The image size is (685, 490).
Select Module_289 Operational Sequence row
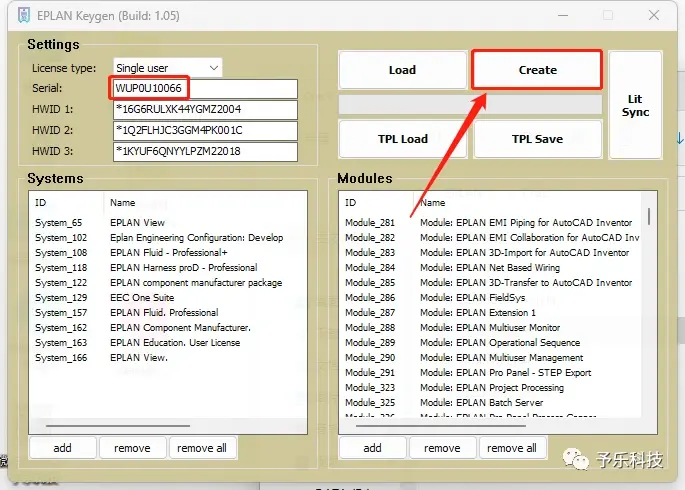tap(491, 342)
